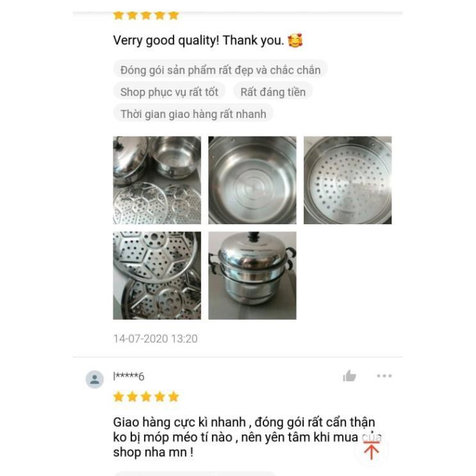The image size is (476, 476).
Task: Select the tag 'Rất đáng tiền'
Action: click(273, 92)
